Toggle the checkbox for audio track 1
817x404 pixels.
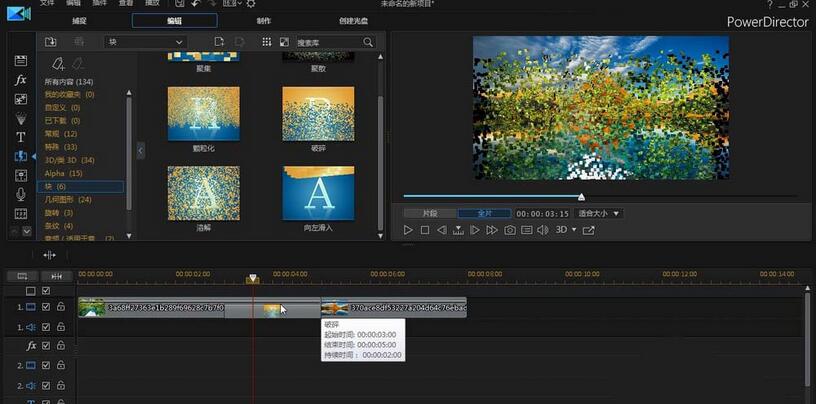(46, 326)
